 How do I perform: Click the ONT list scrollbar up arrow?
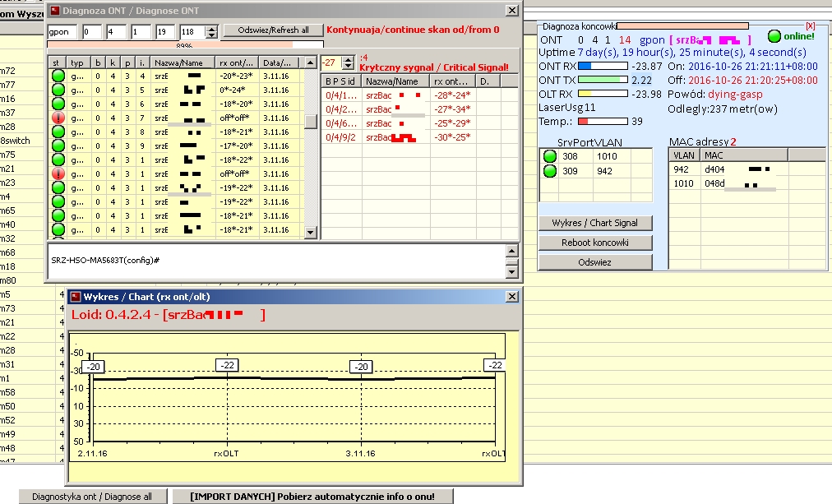pos(311,62)
